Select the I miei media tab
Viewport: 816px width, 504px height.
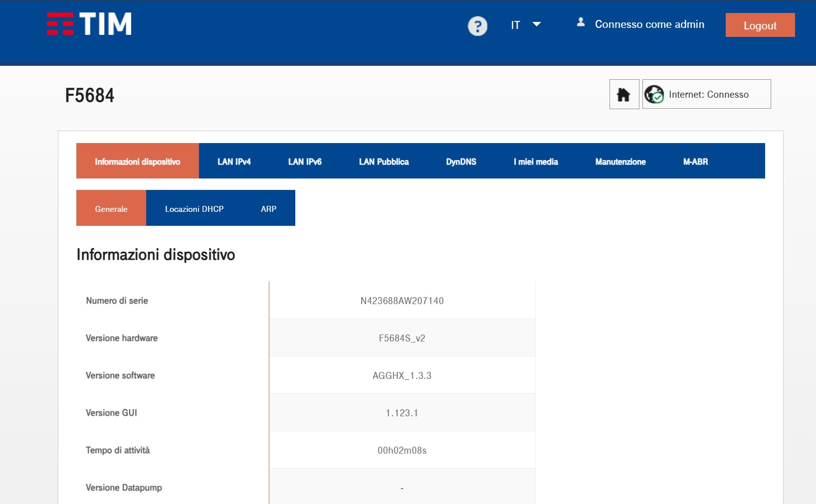536,162
